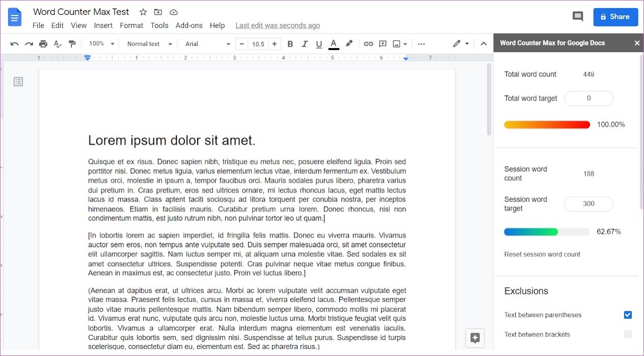
Task: Select the paint format roller
Action: pos(72,44)
